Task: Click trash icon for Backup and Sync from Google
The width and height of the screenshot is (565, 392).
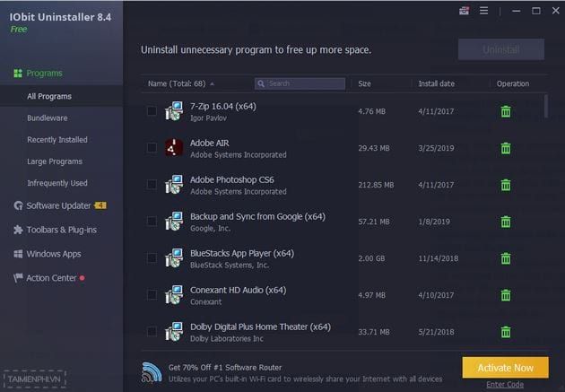Action: 506,222
